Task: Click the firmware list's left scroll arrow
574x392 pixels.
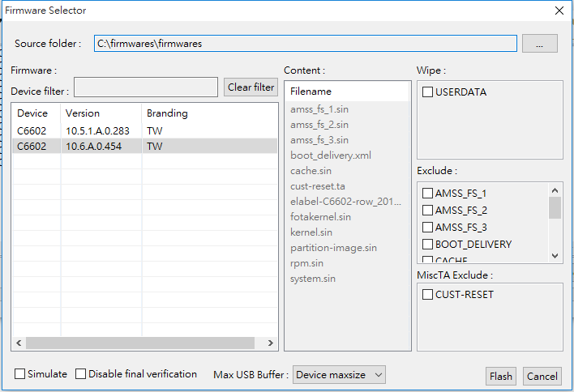Action: click(x=19, y=343)
